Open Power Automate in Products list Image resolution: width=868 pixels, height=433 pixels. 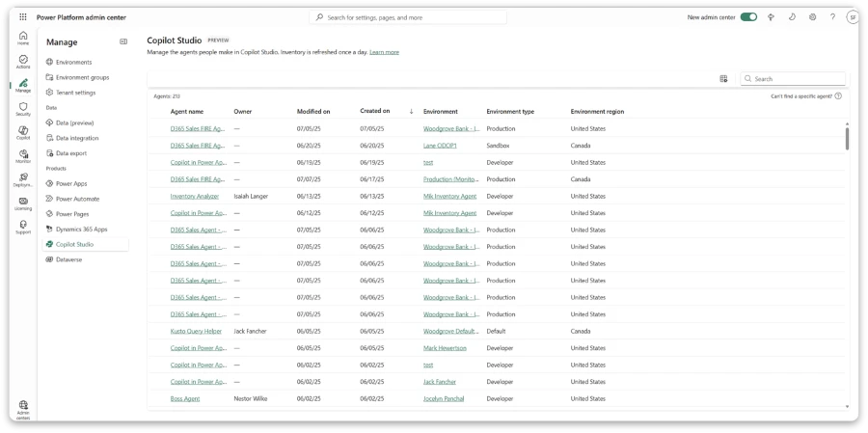point(77,199)
